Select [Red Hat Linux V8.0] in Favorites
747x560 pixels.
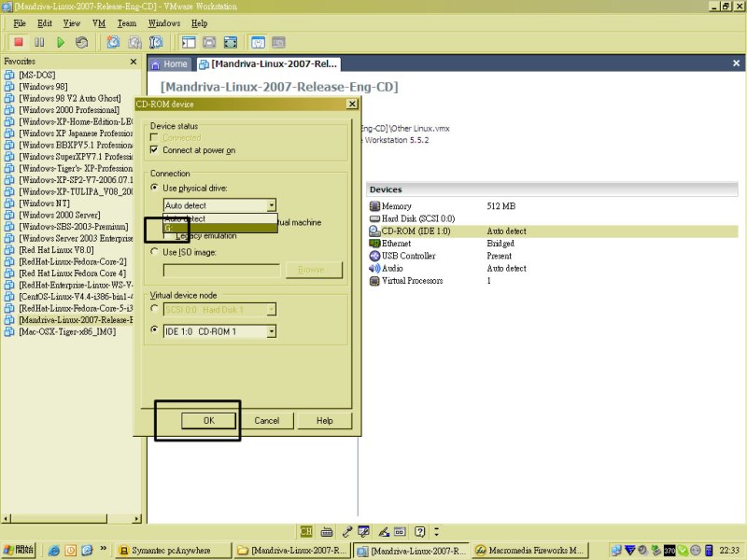coord(56,249)
